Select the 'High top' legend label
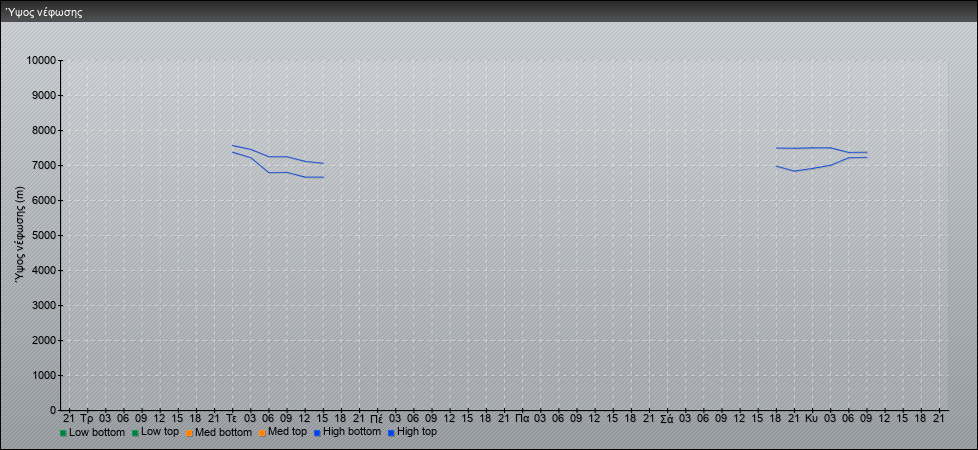This screenshot has width=978, height=450. pos(417,432)
